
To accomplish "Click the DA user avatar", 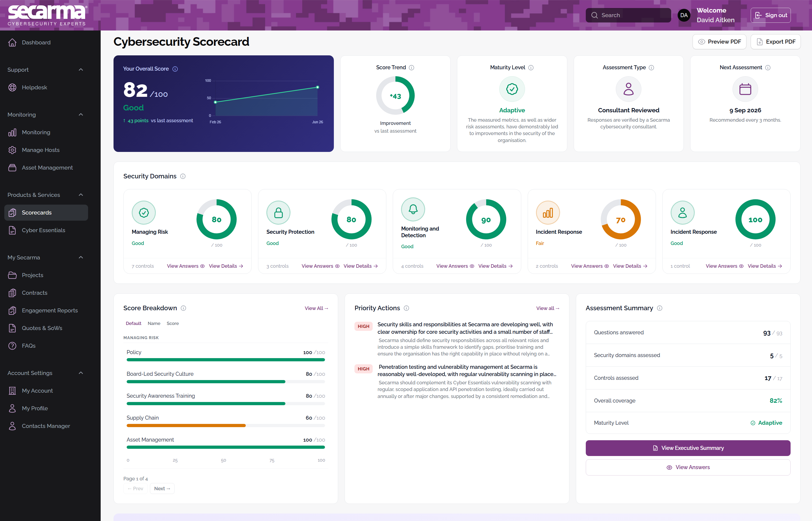I will tap(684, 15).
